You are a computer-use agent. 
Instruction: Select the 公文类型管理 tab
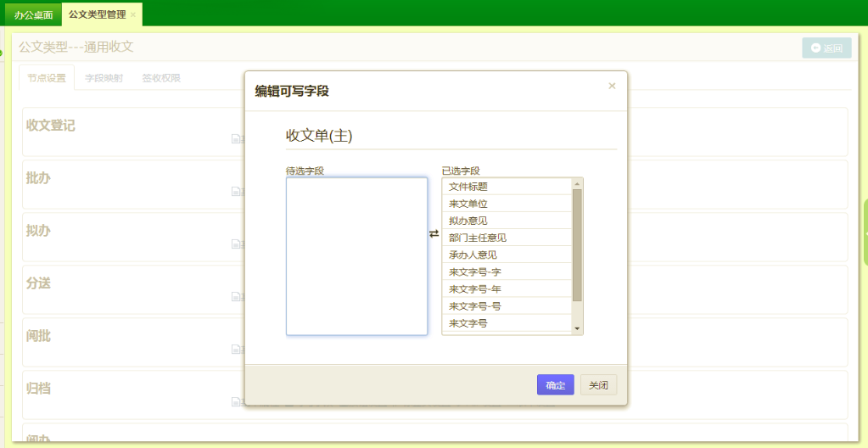coord(97,14)
